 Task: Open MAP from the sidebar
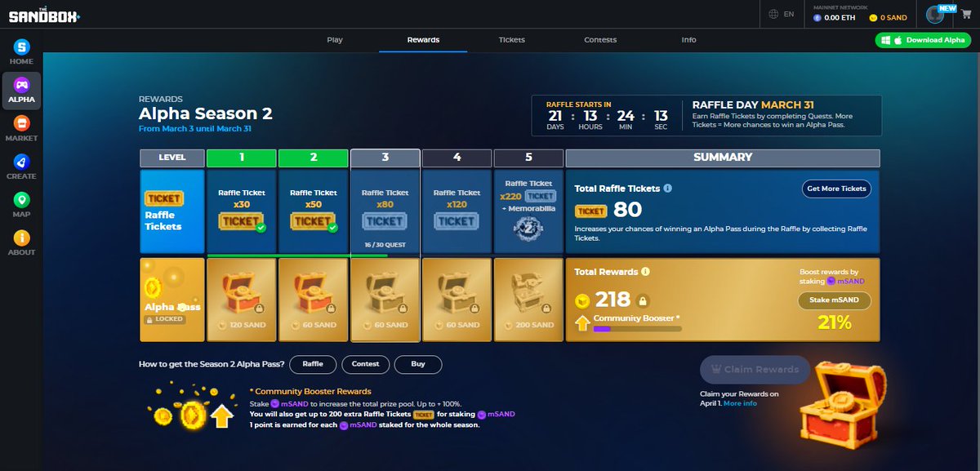(x=21, y=206)
